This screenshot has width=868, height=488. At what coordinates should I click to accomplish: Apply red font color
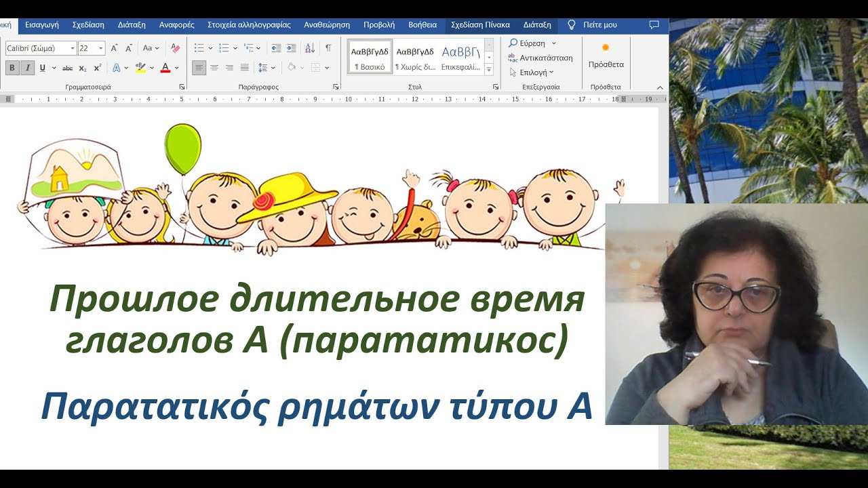[x=165, y=68]
